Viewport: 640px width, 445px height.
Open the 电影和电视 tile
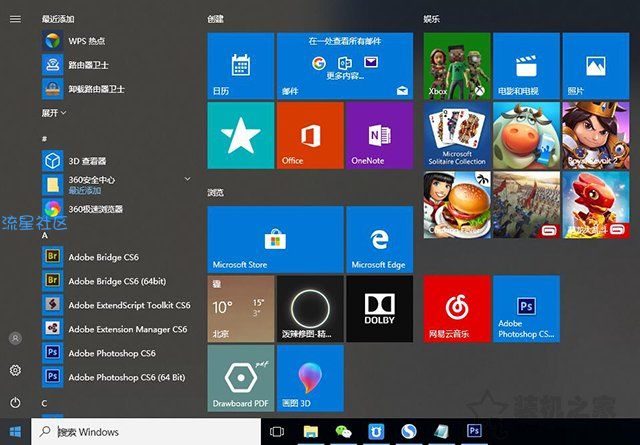pos(527,66)
